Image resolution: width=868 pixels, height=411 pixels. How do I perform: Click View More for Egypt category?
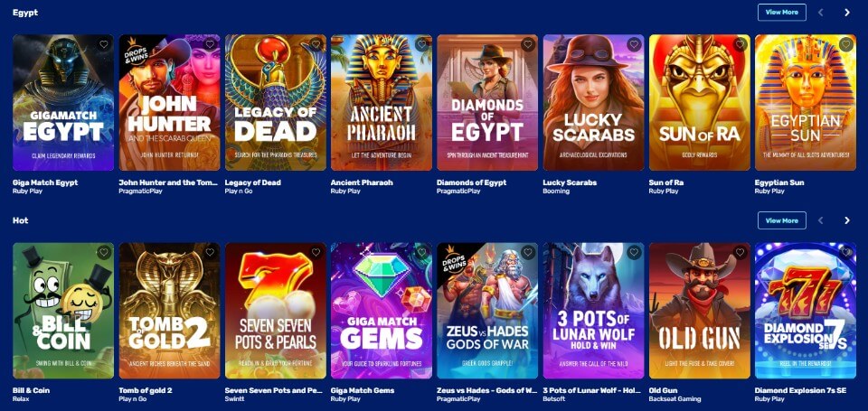pyautogui.click(x=781, y=12)
